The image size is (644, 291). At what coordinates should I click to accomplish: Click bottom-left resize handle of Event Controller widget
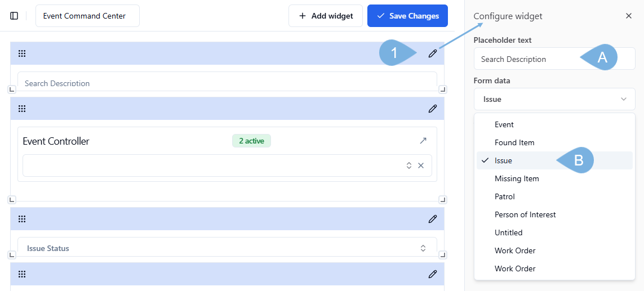coord(12,199)
